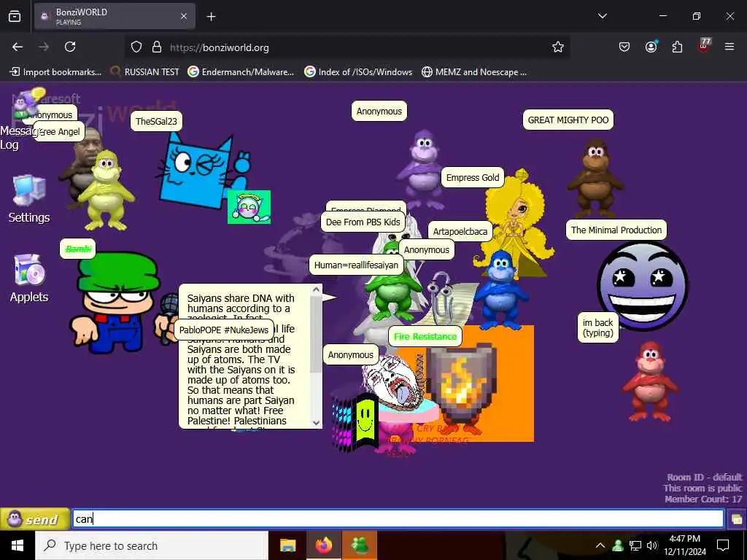Click the green smiley door character
The image size is (747, 560).
[x=365, y=421]
